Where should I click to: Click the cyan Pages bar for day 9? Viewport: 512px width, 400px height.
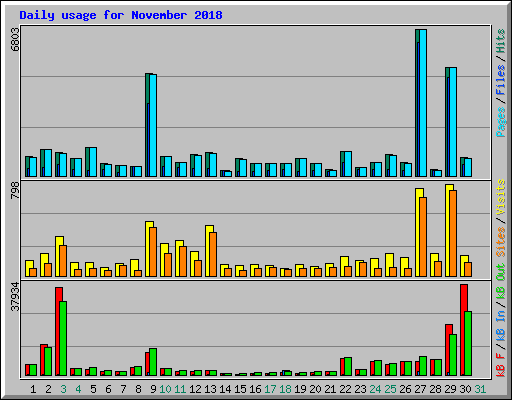click(x=153, y=125)
